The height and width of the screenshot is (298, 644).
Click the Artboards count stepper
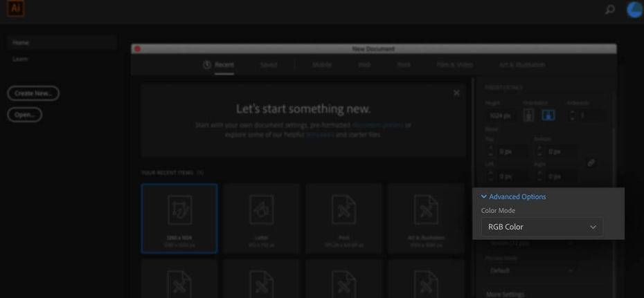coord(572,116)
